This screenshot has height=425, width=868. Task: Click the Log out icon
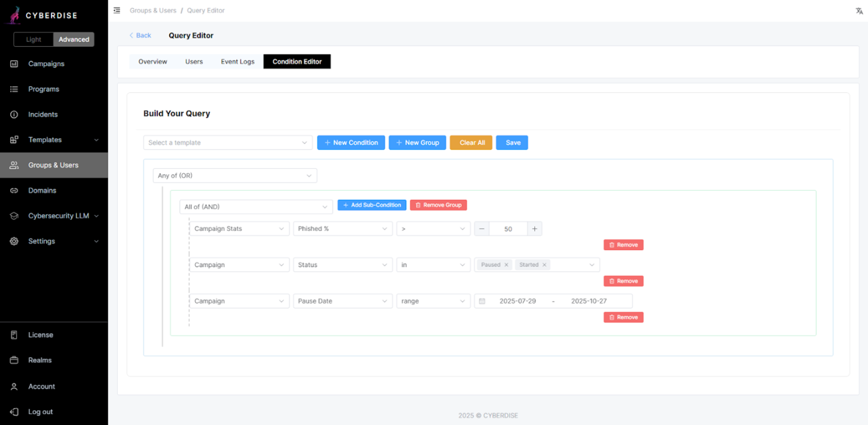click(14, 412)
